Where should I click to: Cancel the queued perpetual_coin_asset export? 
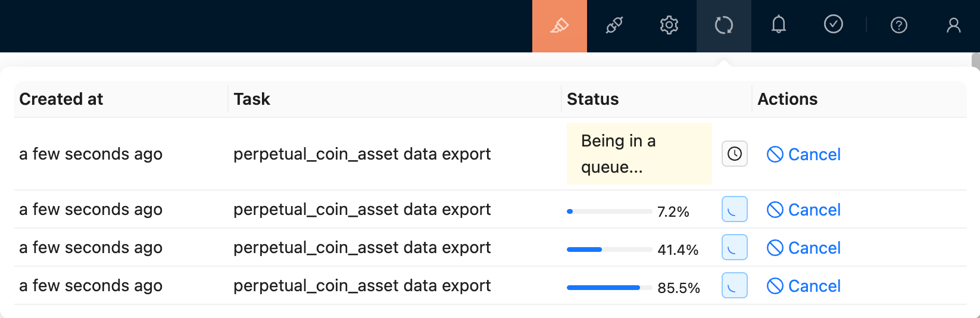804,154
